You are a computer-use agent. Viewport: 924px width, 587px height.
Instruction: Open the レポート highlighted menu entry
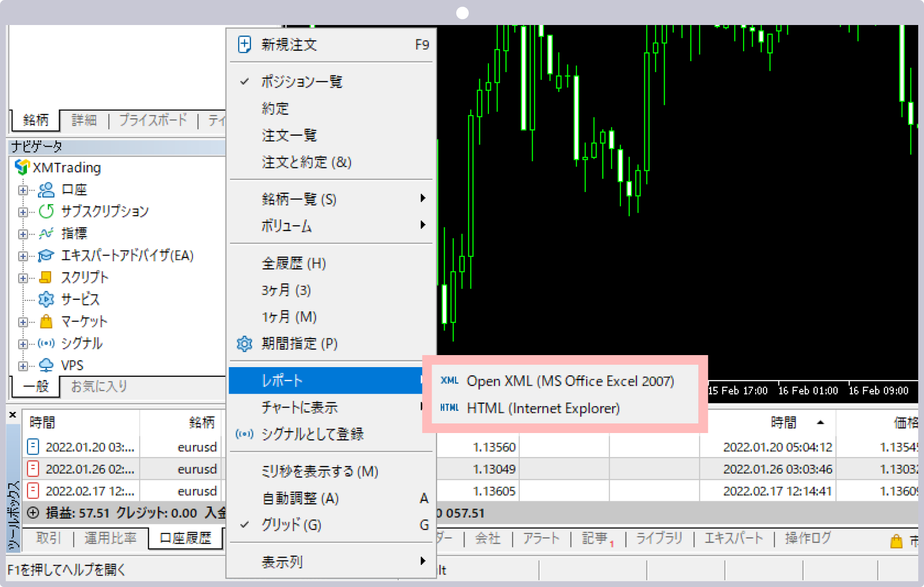coord(326,380)
